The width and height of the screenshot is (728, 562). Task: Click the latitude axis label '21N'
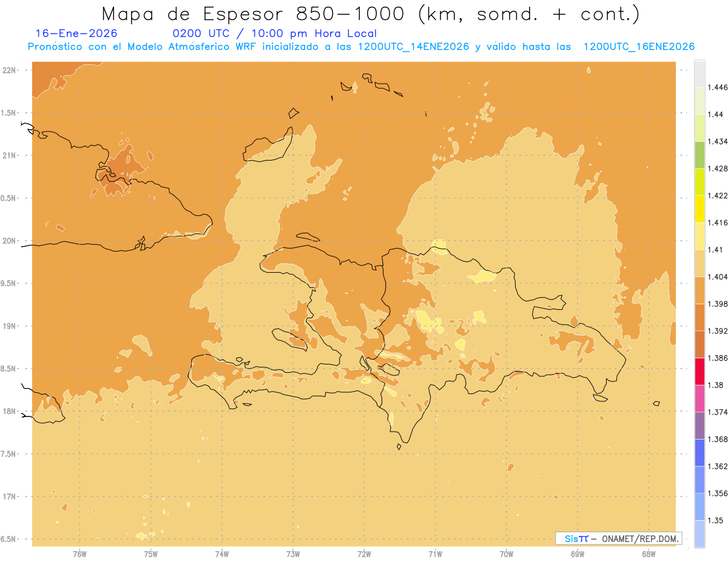click(10, 155)
